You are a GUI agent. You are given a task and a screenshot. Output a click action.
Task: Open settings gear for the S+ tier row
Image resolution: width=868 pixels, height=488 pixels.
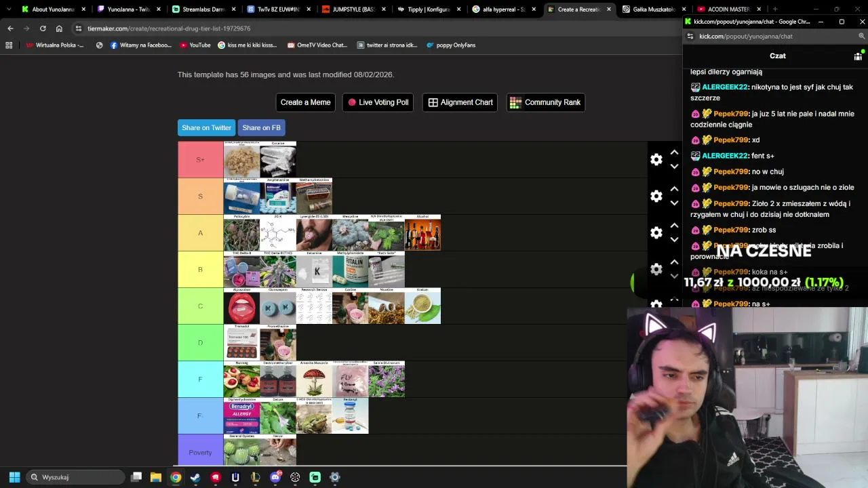coord(656,159)
